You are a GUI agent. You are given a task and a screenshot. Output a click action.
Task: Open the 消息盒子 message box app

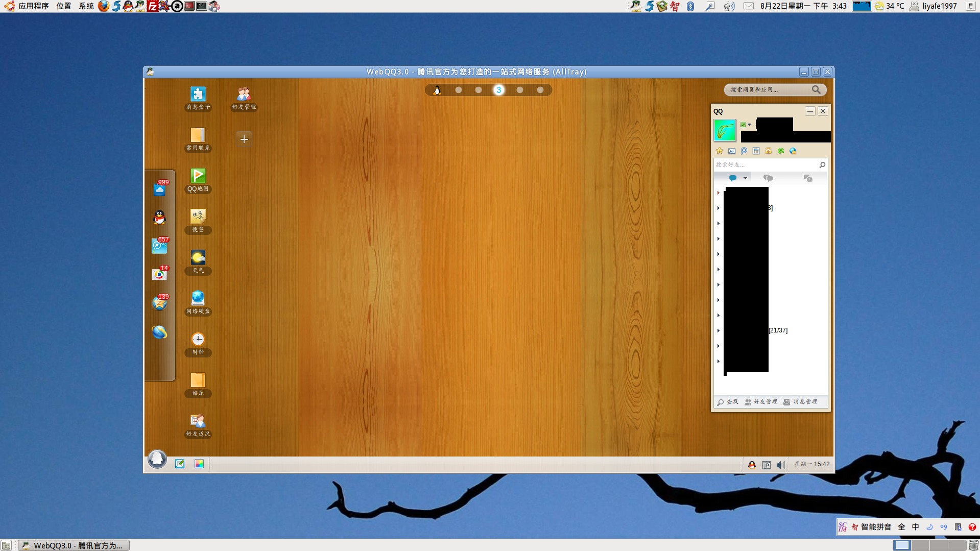pos(198,98)
